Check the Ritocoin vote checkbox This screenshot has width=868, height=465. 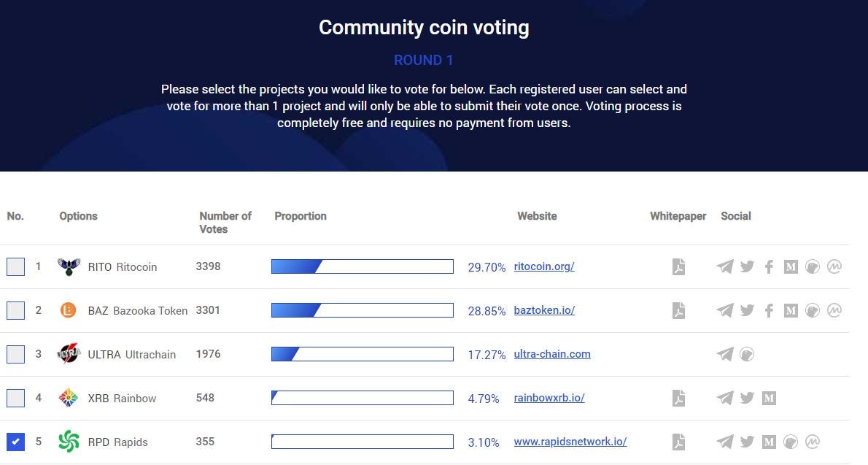pyautogui.click(x=15, y=266)
